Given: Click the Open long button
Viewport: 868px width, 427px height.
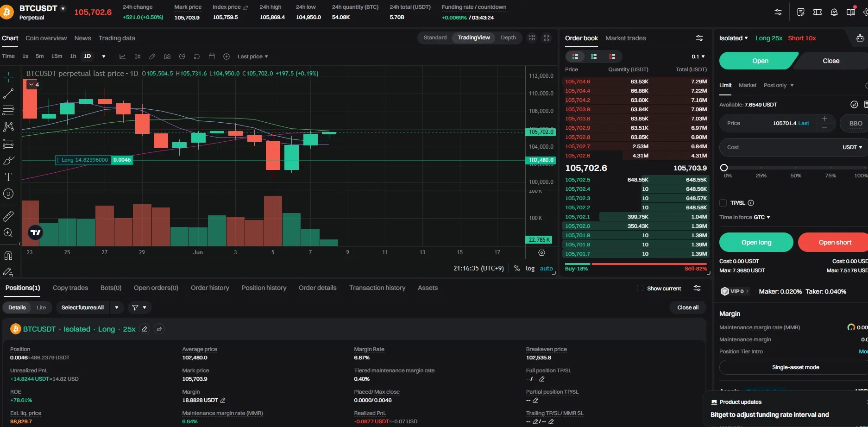Looking at the screenshot, I should tap(756, 242).
